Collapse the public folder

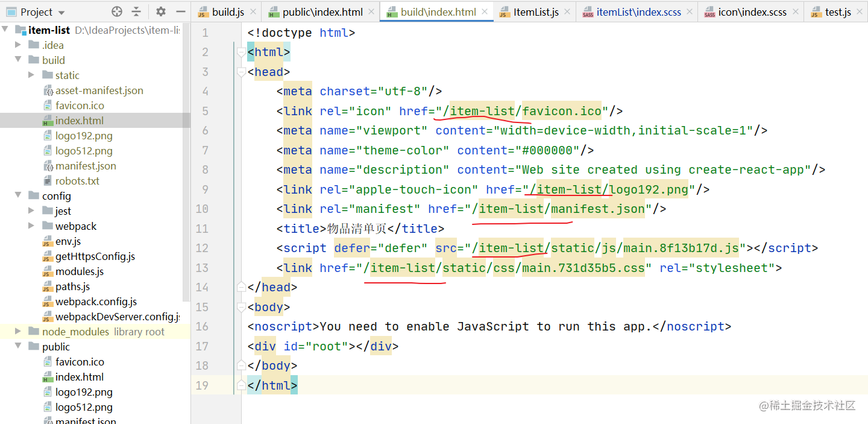(18, 346)
